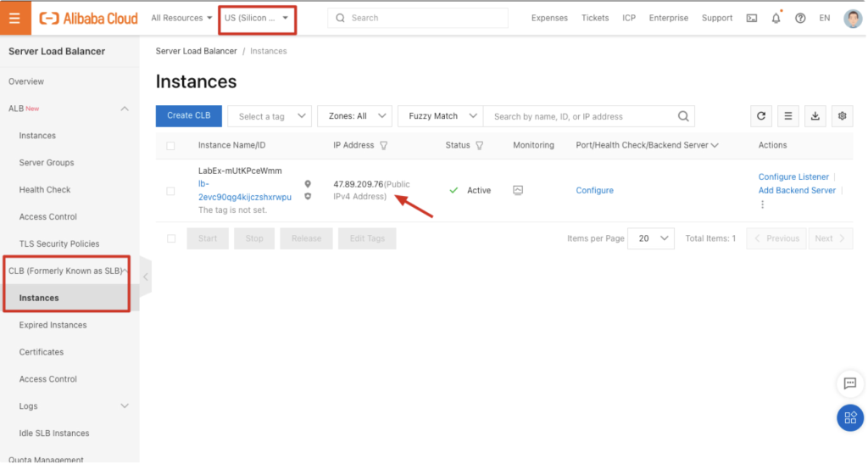The image size is (868, 464).
Task: Filter by IP Address funnel icon
Action: 384,146
